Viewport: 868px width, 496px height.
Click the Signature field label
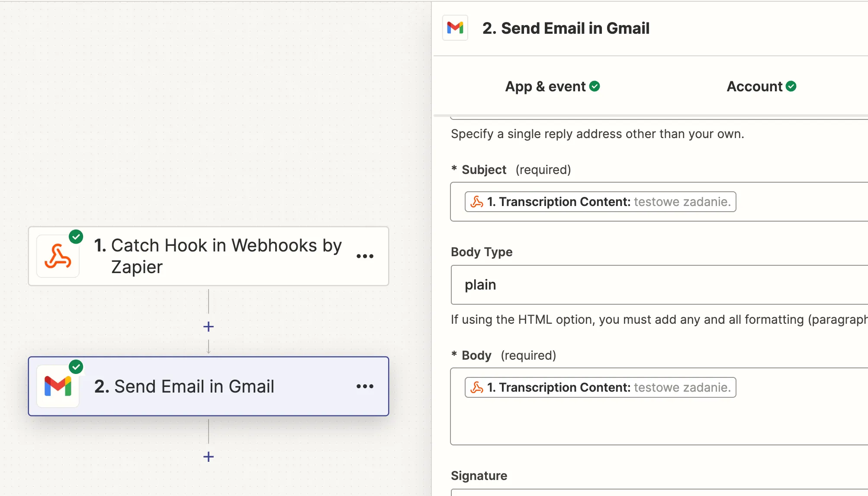[x=479, y=476]
